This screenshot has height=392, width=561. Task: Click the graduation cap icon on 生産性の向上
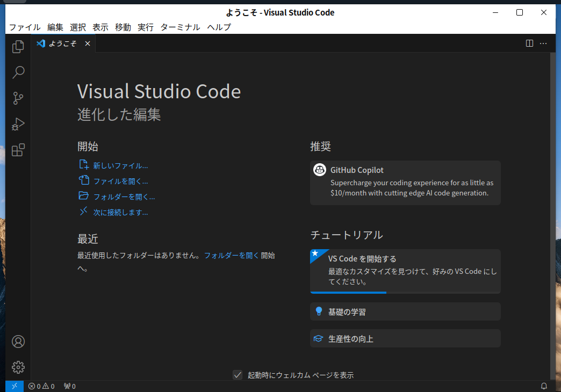(318, 338)
